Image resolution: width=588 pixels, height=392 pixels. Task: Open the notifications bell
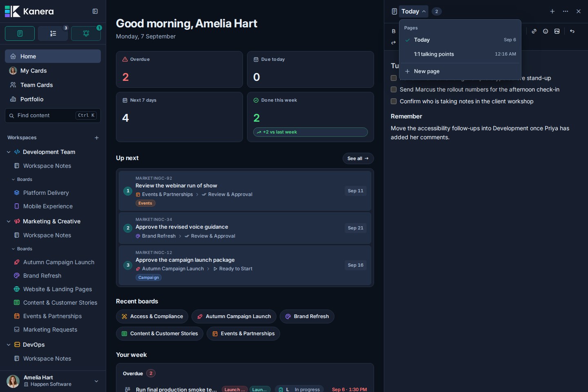point(86,33)
